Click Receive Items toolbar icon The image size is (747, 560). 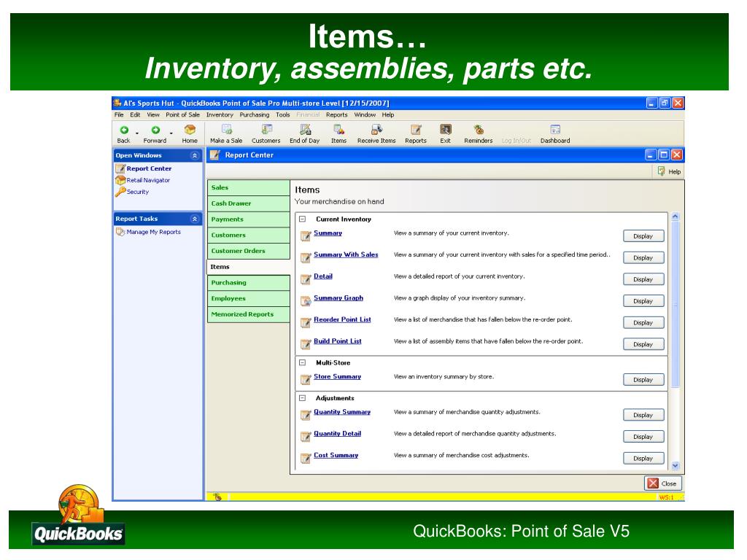[x=376, y=130]
